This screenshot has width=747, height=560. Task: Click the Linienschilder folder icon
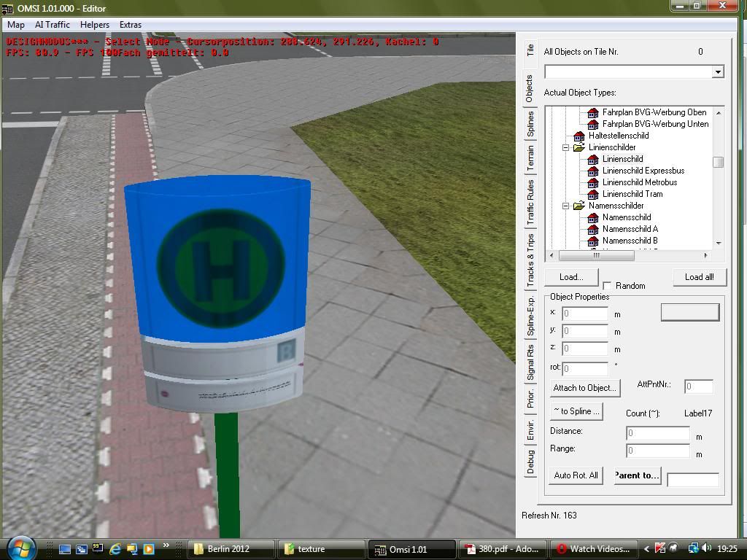[x=579, y=148]
